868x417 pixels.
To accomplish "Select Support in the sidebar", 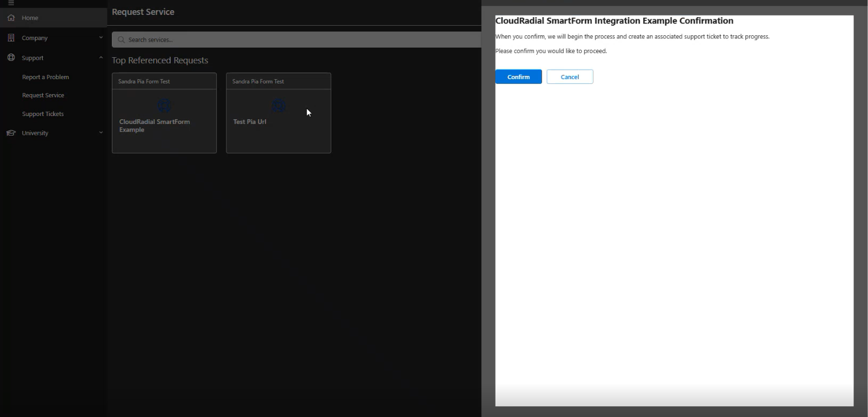I will [54, 58].
